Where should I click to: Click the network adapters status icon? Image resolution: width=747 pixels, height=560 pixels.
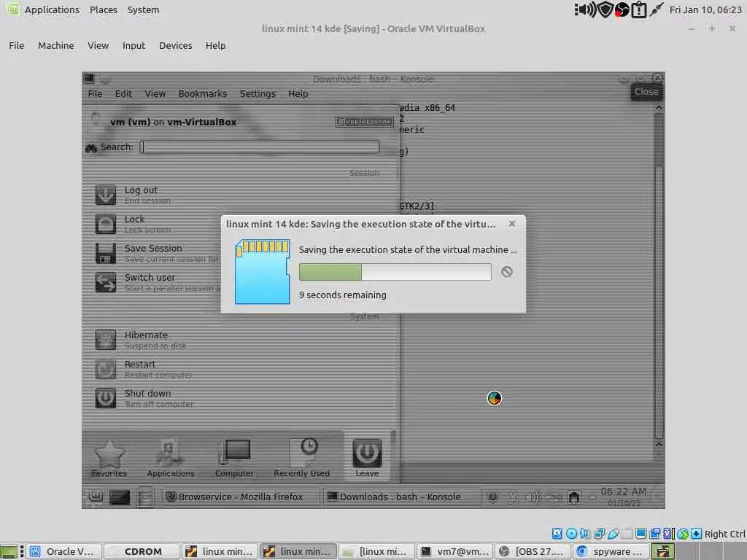pyautogui.click(x=600, y=534)
